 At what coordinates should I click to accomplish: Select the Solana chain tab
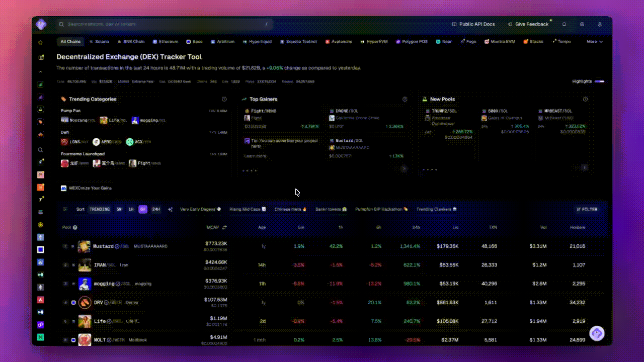(99, 42)
